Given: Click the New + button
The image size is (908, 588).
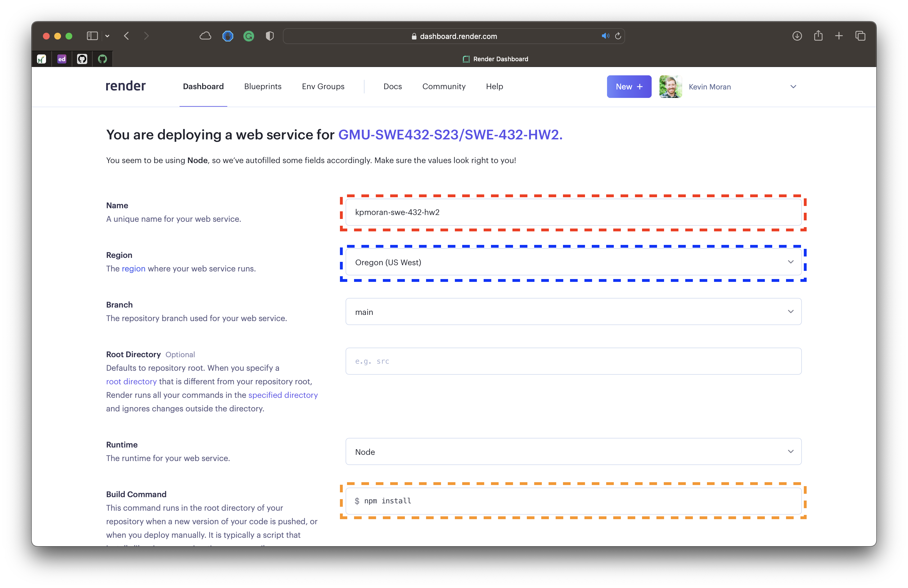Looking at the screenshot, I should coord(629,87).
